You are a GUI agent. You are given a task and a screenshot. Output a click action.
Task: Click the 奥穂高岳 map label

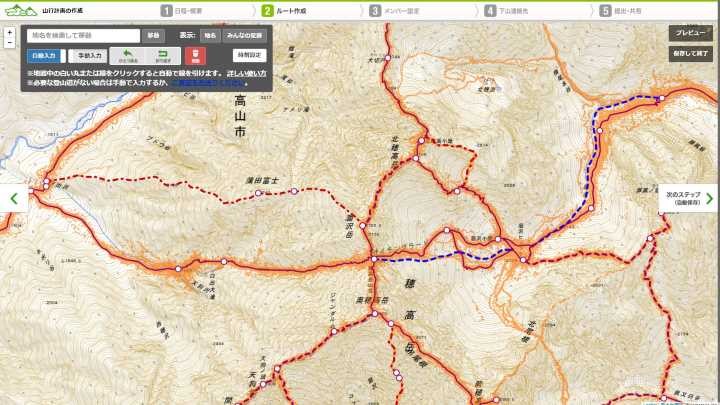(372, 300)
